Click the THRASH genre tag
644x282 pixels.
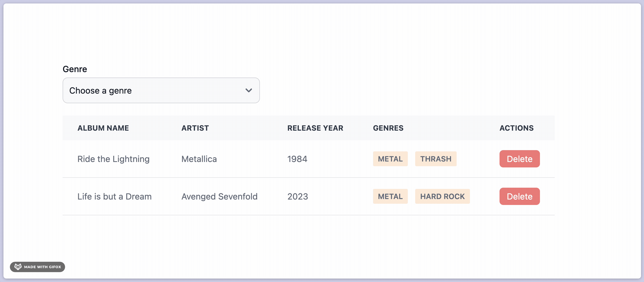pyautogui.click(x=435, y=159)
